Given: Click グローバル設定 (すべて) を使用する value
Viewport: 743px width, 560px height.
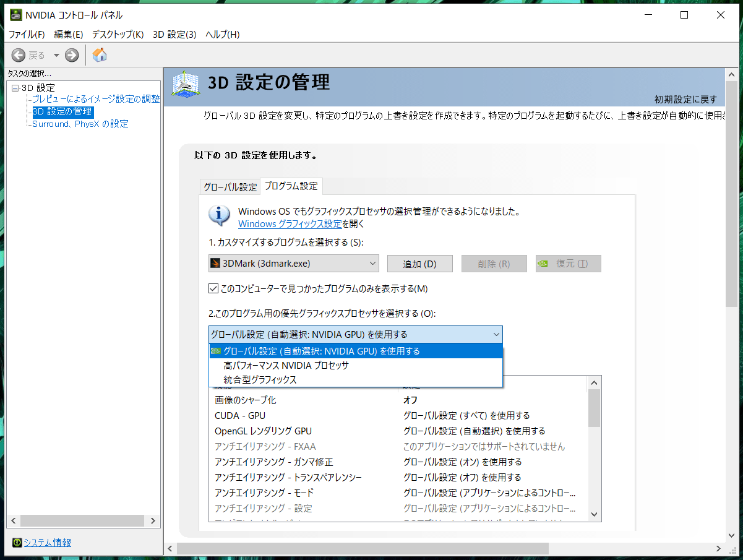Looking at the screenshot, I should point(466,415).
